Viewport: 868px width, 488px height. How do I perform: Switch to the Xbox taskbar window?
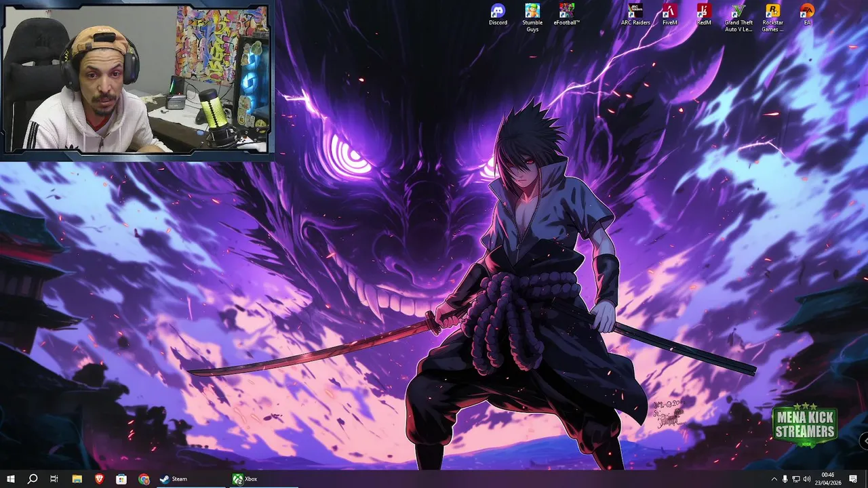pos(264,479)
